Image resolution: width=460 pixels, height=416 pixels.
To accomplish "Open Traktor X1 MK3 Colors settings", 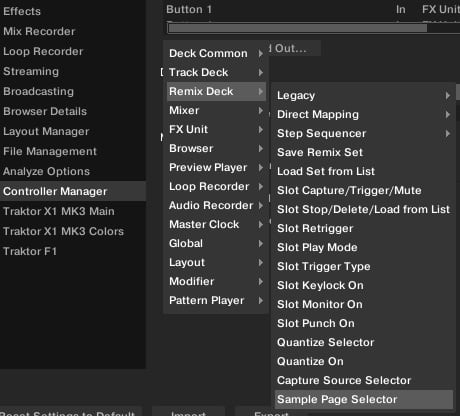I will click(x=73, y=231).
